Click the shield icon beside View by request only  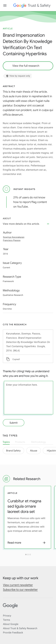pyautogui.click(x=7, y=76)
